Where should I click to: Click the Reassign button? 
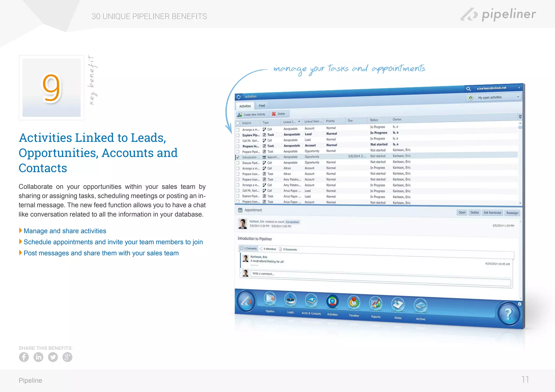[x=512, y=213]
